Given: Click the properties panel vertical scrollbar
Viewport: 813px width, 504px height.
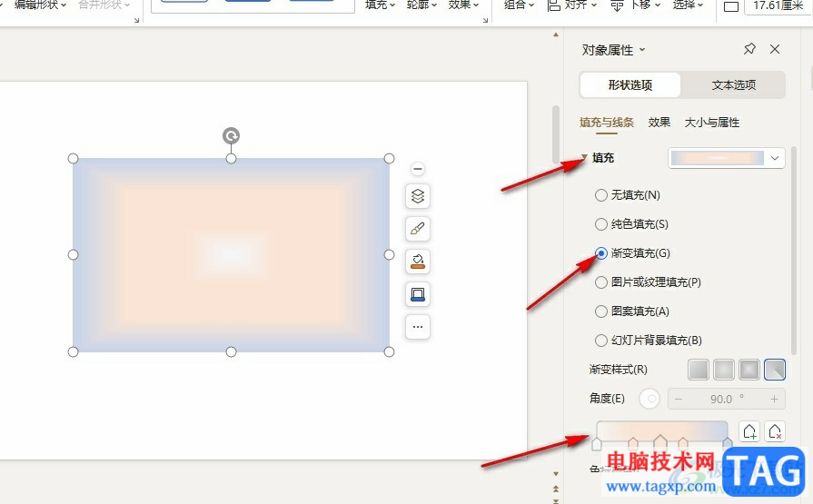Looking at the screenshot, I should [x=793, y=251].
